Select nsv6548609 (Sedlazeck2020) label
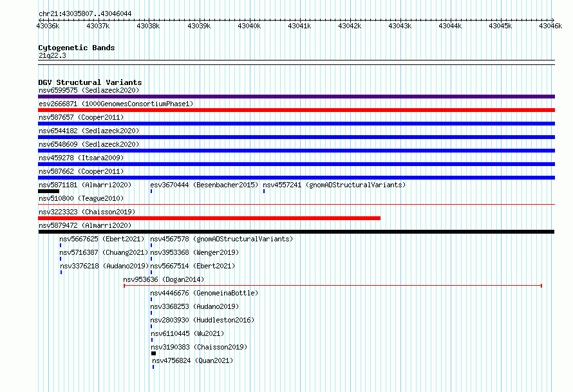This screenshot has width=573, height=392. (x=89, y=144)
